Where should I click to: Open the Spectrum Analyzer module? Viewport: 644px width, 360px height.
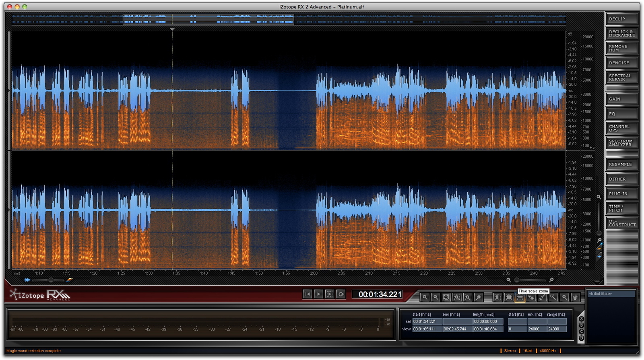[622, 143]
